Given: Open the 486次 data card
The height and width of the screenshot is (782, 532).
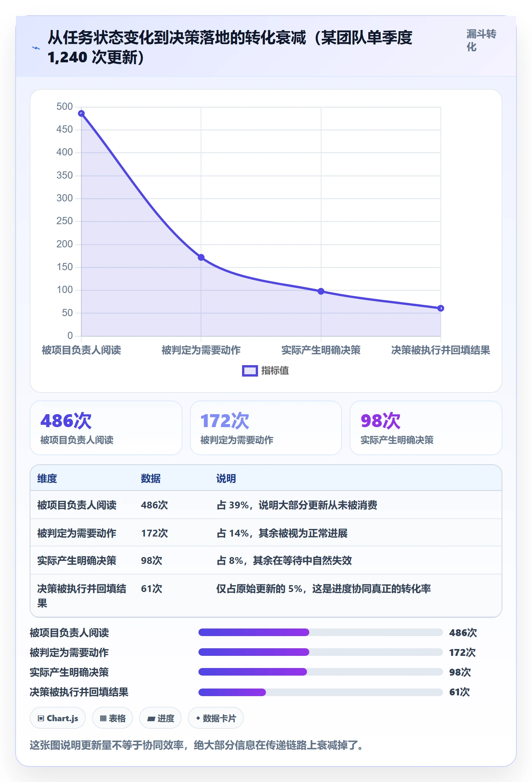Looking at the screenshot, I should tap(106, 428).
